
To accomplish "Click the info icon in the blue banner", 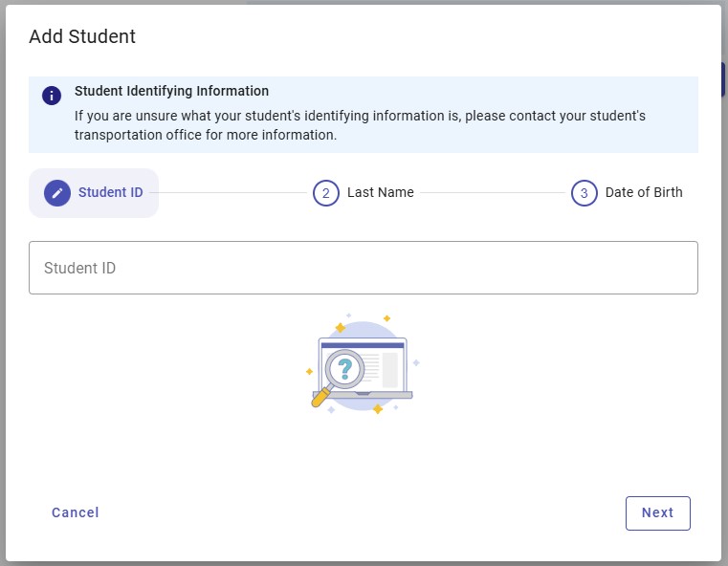I will pyautogui.click(x=52, y=96).
